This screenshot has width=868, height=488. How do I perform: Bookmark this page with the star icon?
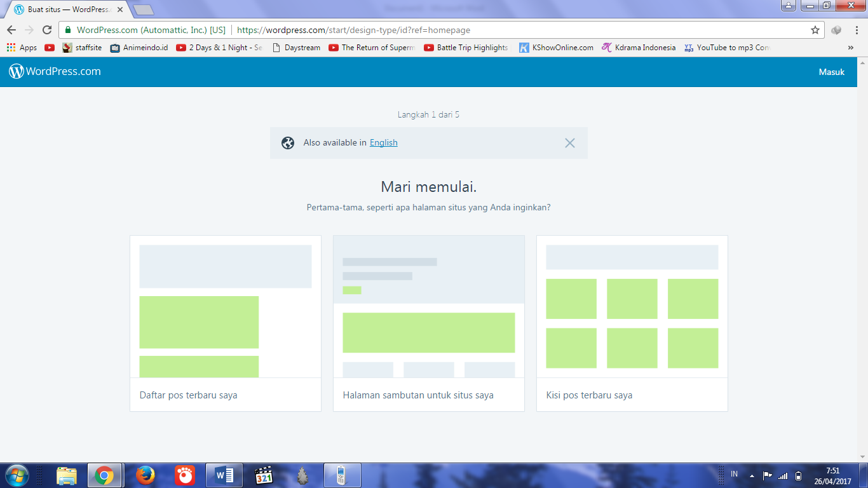[x=815, y=30]
